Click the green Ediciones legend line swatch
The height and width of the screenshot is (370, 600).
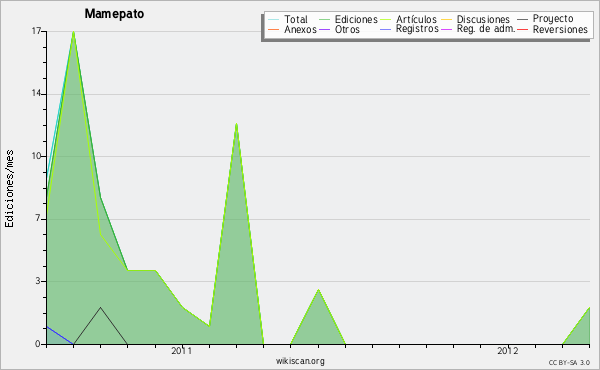pos(324,19)
